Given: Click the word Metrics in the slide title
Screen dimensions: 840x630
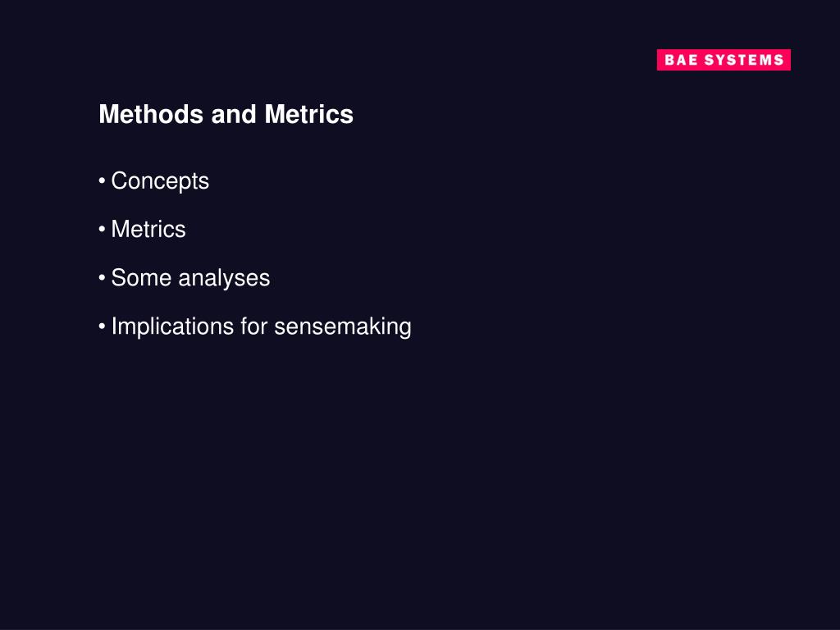Looking at the screenshot, I should (309, 114).
